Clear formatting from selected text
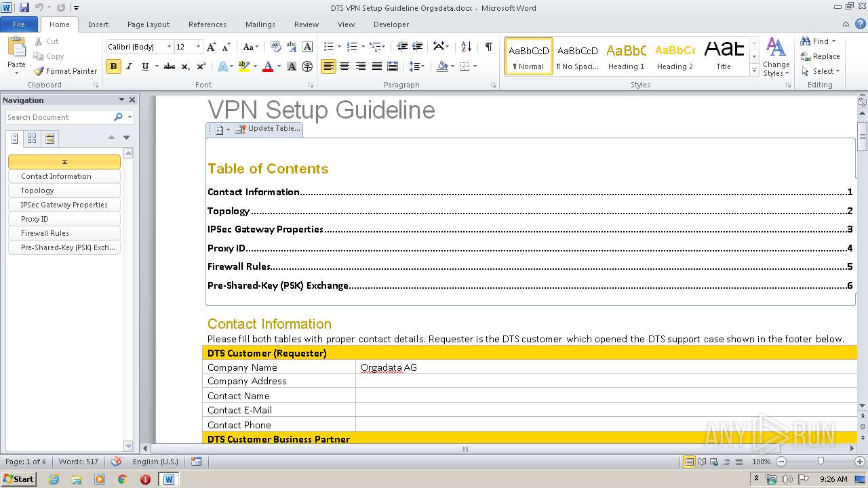This screenshot has height=488, width=868. [275, 47]
